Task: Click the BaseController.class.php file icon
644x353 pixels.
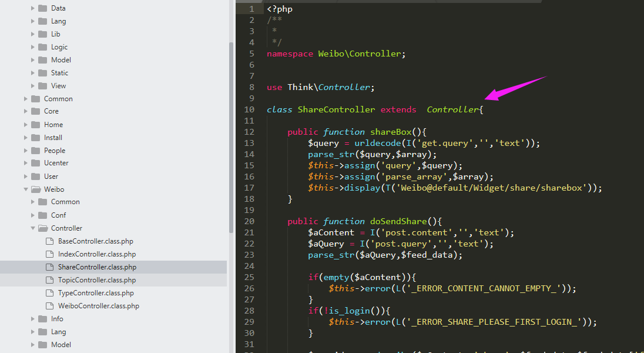Action: pos(50,241)
